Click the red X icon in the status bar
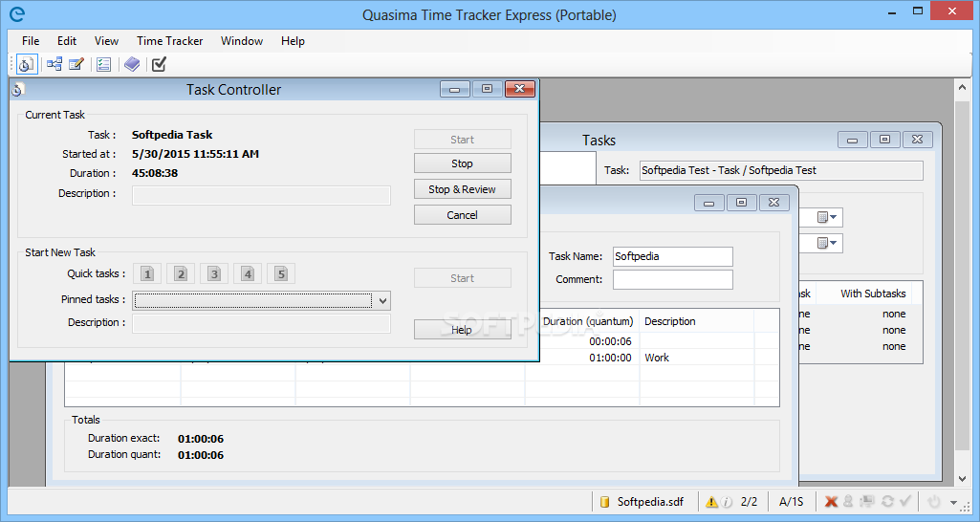980x522 pixels. (x=831, y=501)
